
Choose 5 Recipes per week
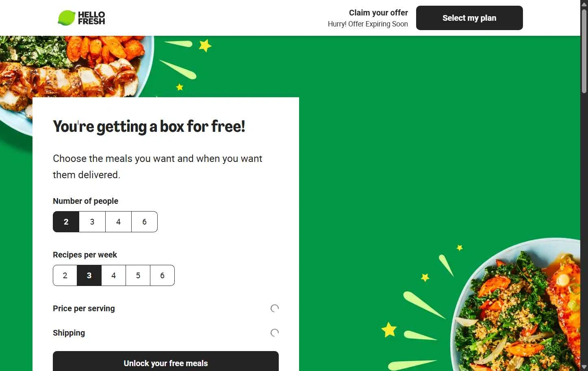[138, 275]
